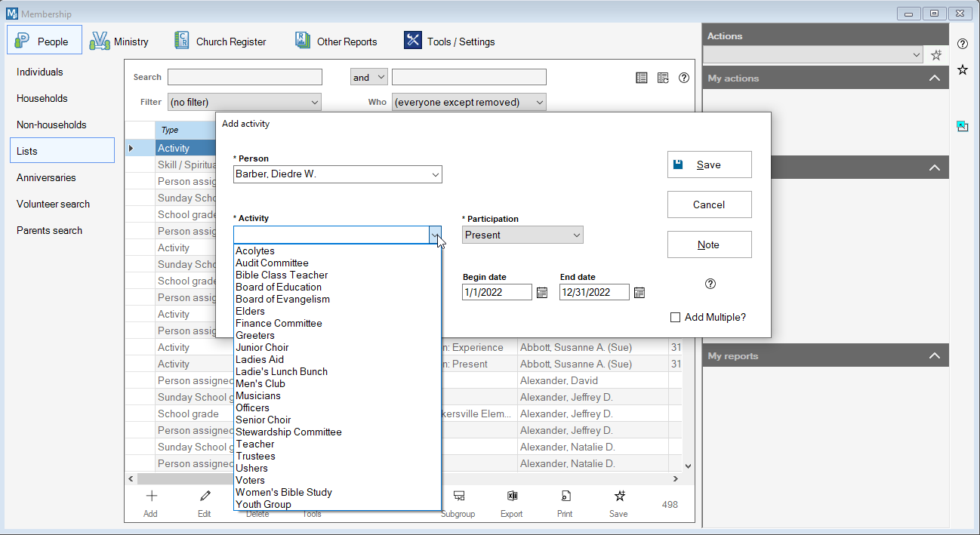Click the Print icon in bottom toolbar
The height and width of the screenshot is (535, 980).
tap(565, 497)
